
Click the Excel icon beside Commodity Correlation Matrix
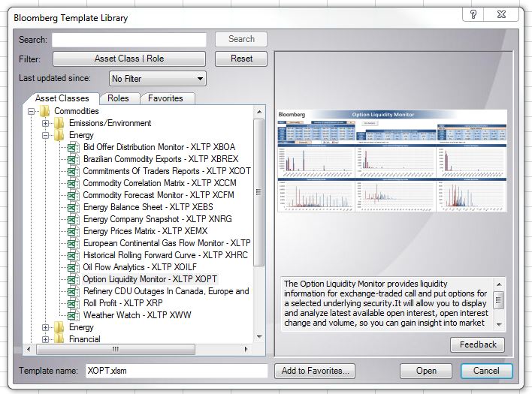click(x=74, y=183)
